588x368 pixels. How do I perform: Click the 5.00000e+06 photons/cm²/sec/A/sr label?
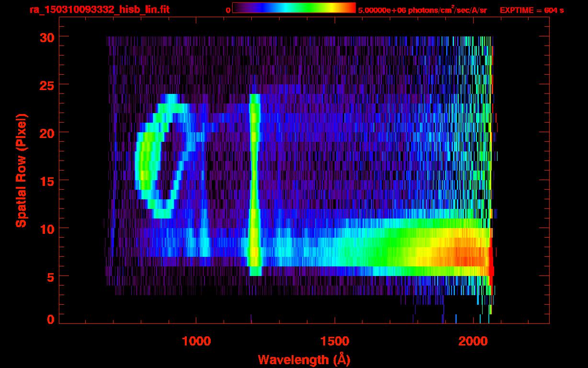[422, 10]
